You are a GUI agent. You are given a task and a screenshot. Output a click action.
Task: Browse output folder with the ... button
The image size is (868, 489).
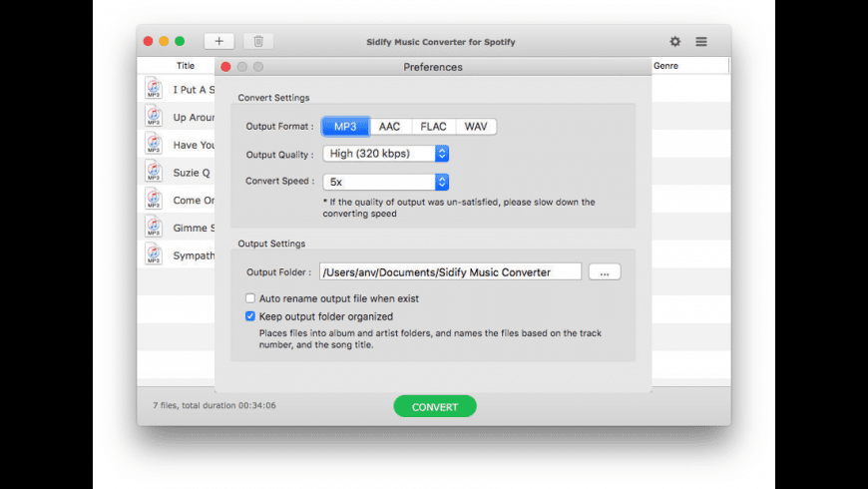605,271
